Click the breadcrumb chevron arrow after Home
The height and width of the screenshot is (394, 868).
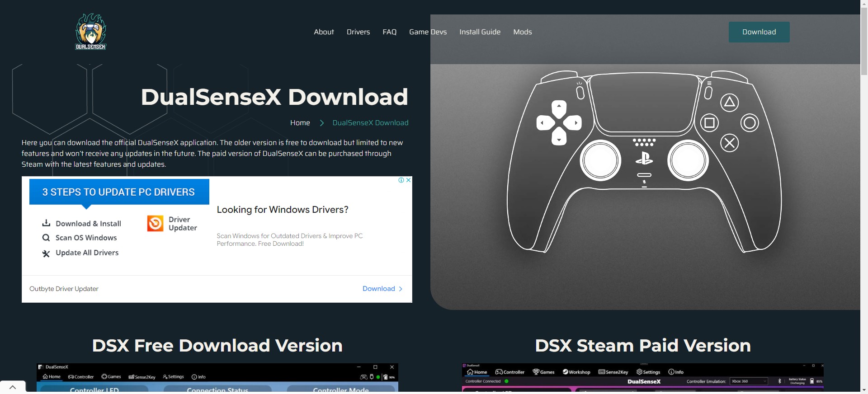coord(321,123)
